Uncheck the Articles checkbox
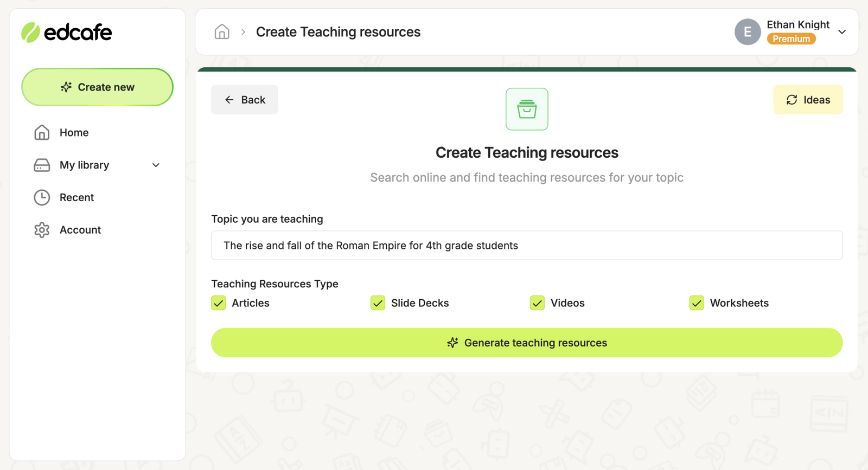 click(219, 303)
